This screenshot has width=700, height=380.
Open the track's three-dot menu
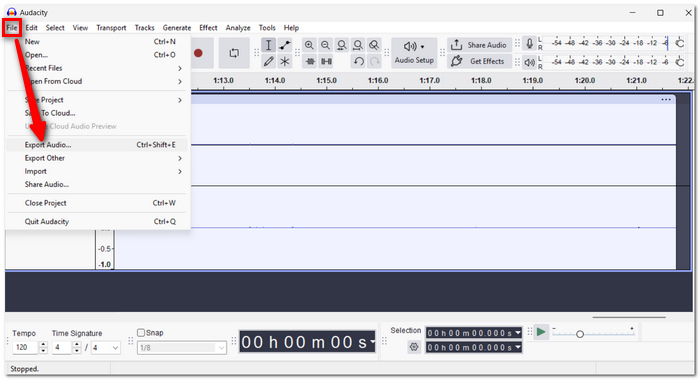(666, 100)
